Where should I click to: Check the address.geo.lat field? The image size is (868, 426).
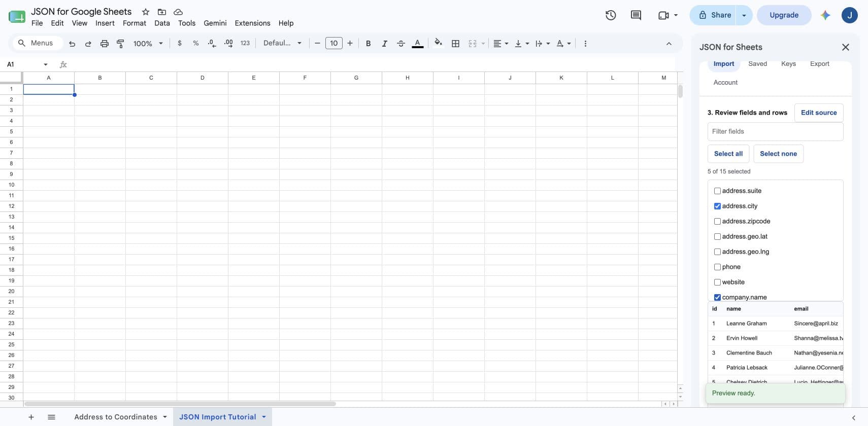[x=717, y=237]
